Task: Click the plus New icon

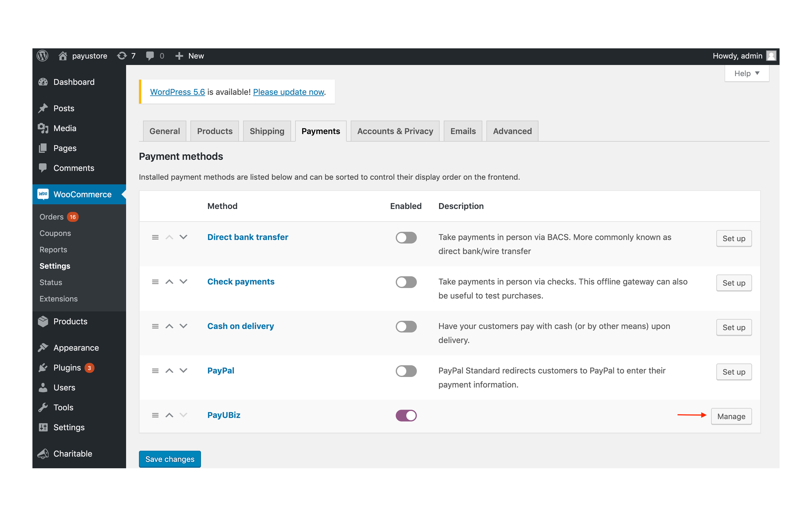Action: (x=179, y=56)
